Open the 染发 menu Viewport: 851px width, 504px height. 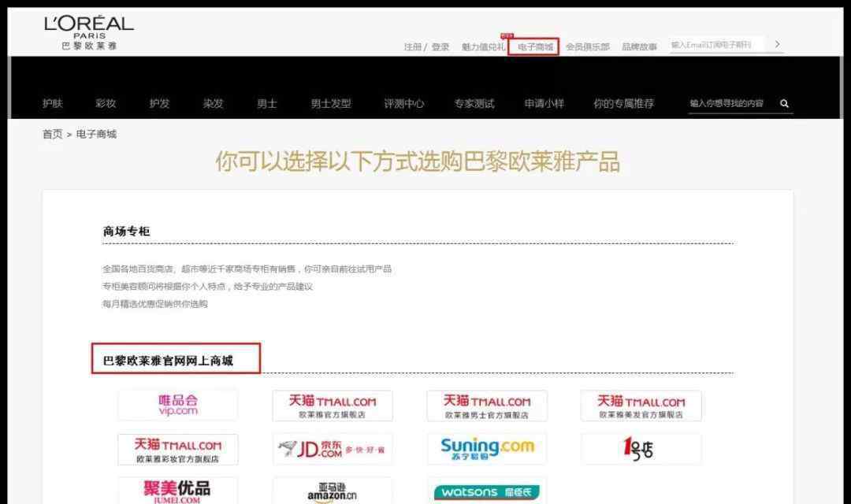coord(214,103)
